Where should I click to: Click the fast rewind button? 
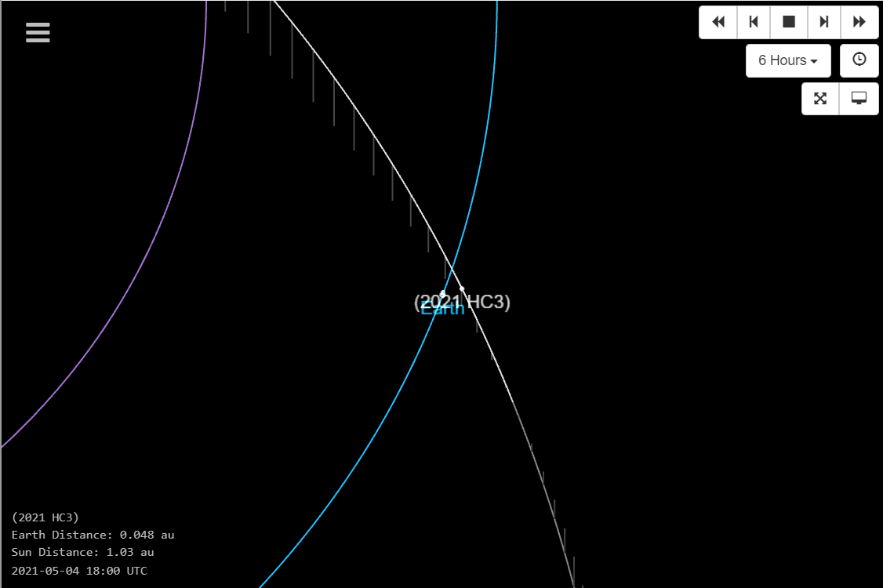pyautogui.click(x=718, y=22)
